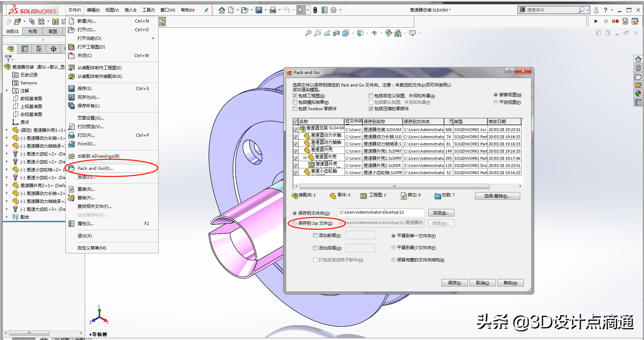The width and height of the screenshot is (644, 340).
Task: Select 保存到 Zip 文件 radio button
Action: coord(295,223)
